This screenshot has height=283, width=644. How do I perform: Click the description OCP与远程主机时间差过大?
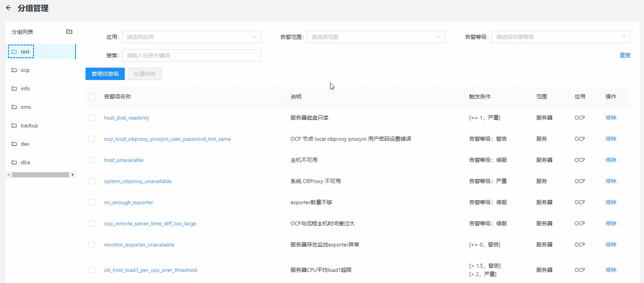(323, 223)
